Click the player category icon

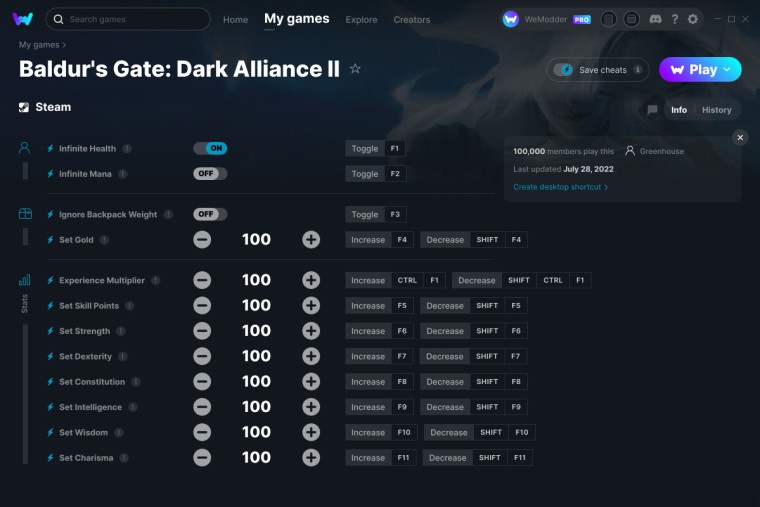[25, 148]
